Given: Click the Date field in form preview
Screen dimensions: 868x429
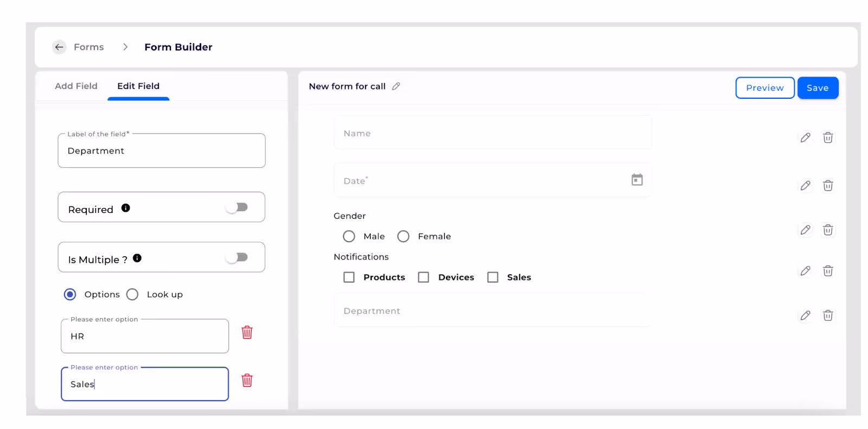Looking at the screenshot, I should tap(493, 180).
